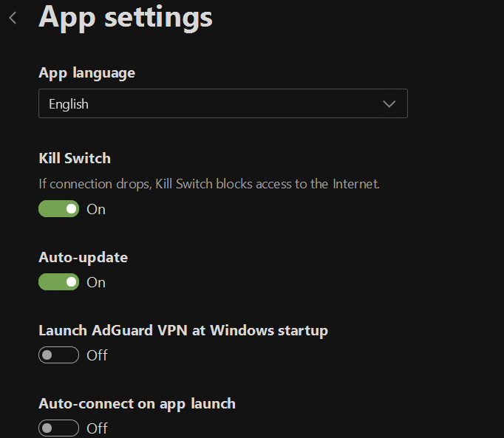Enable Auto-connect on app launch toggle
This screenshot has height=438, width=504.
coord(59,428)
